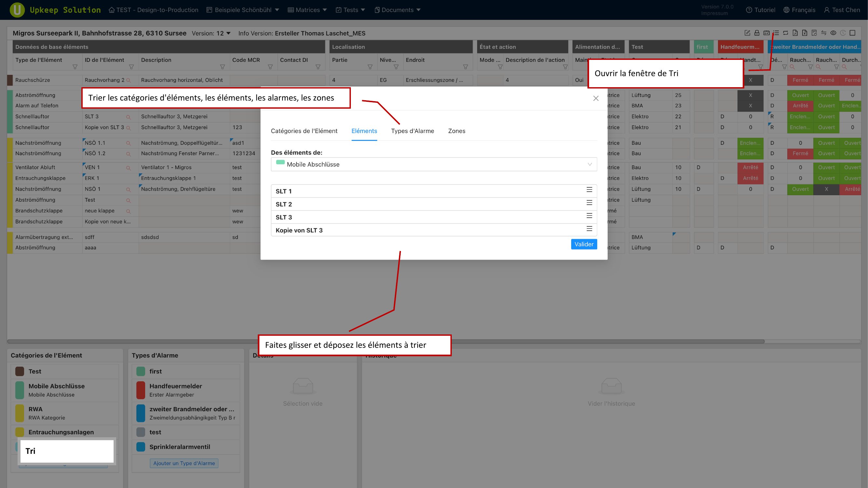This screenshot has height=488, width=868.
Task: Switch to the Types d'Alarme tab
Action: pyautogui.click(x=412, y=131)
